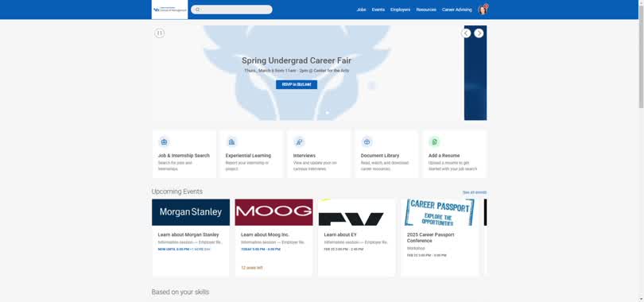The image size is (644, 302).
Task: Click the Upcoming Events heading
Action: click(x=177, y=192)
